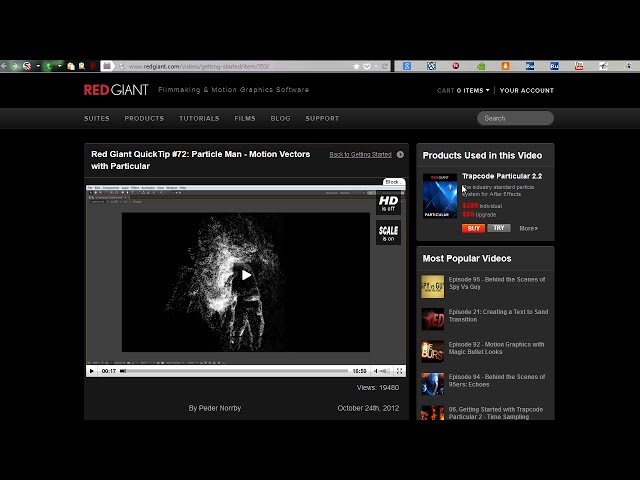Click the Particular product box thumbnail
The image size is (640, 480).
point(440,196)
